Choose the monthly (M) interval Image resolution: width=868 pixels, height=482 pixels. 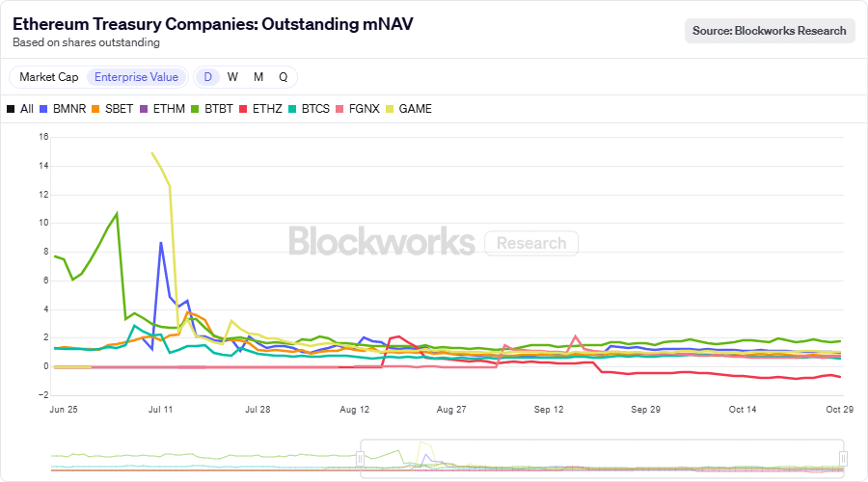(x=258, y=77)
